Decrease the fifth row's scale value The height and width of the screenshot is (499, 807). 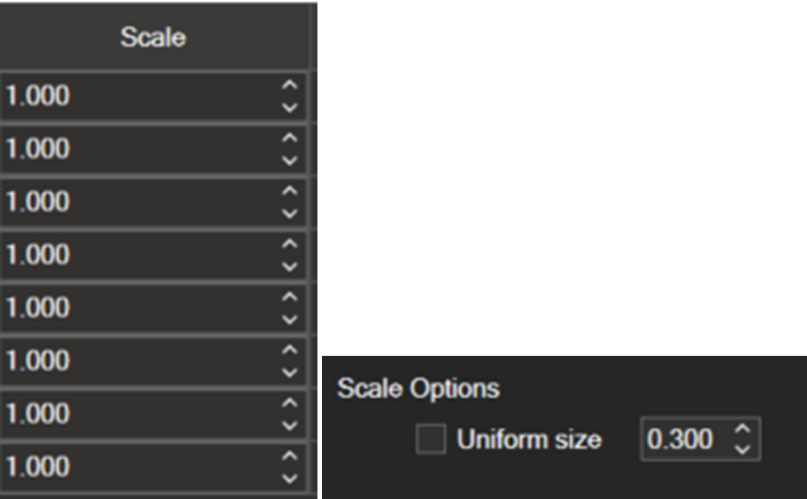tap(290, 319)
